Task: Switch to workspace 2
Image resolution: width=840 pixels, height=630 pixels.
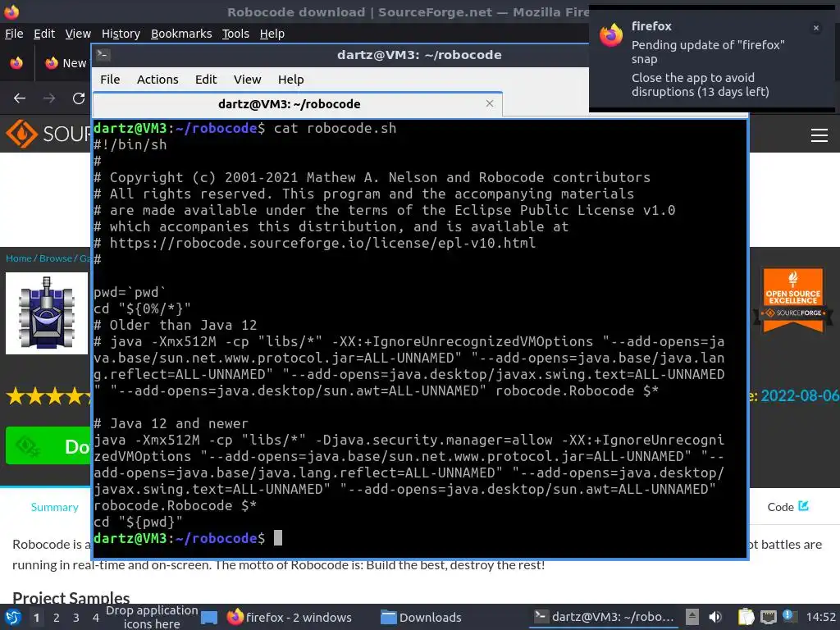Action: pyautogui.click(x=57, y=618)
